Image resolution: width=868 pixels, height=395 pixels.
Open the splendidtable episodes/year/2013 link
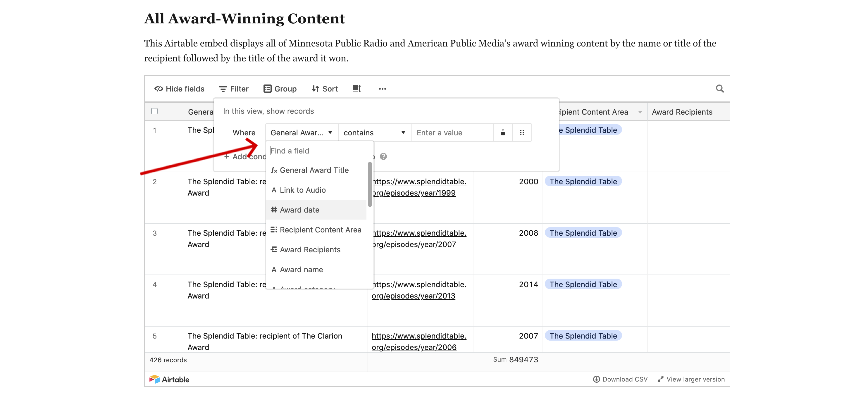(x=419, y=290)
